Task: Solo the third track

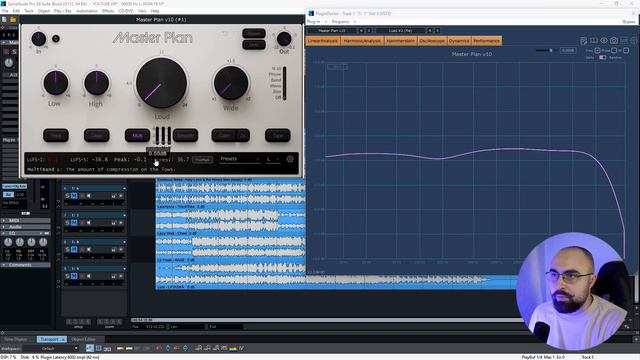Action: pyautogui.click(x=67, y=249)
